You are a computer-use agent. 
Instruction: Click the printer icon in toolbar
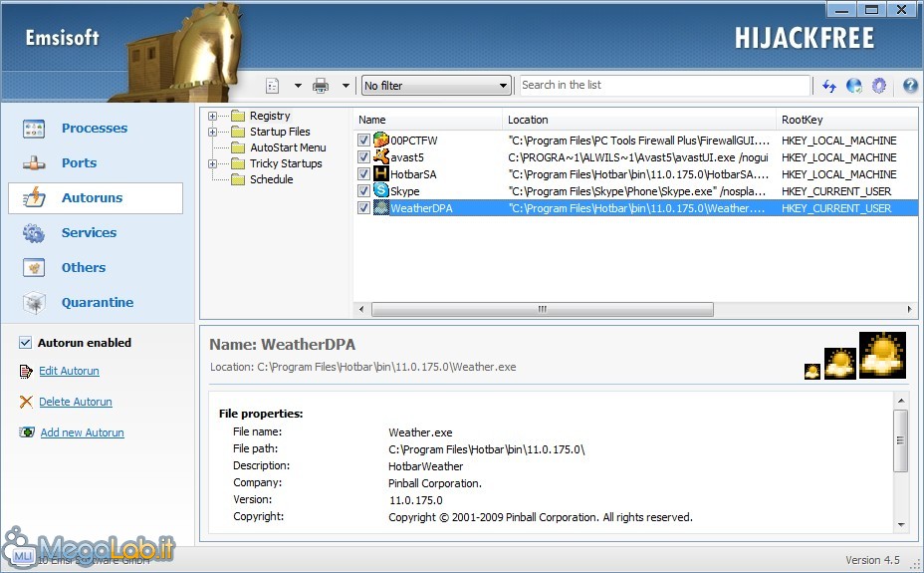click(321, 86)
